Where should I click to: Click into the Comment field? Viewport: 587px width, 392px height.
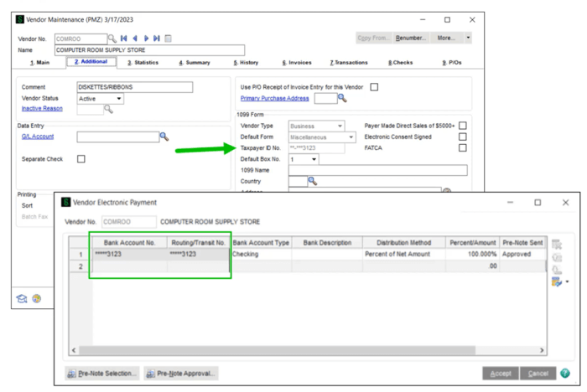coord(135,87)
